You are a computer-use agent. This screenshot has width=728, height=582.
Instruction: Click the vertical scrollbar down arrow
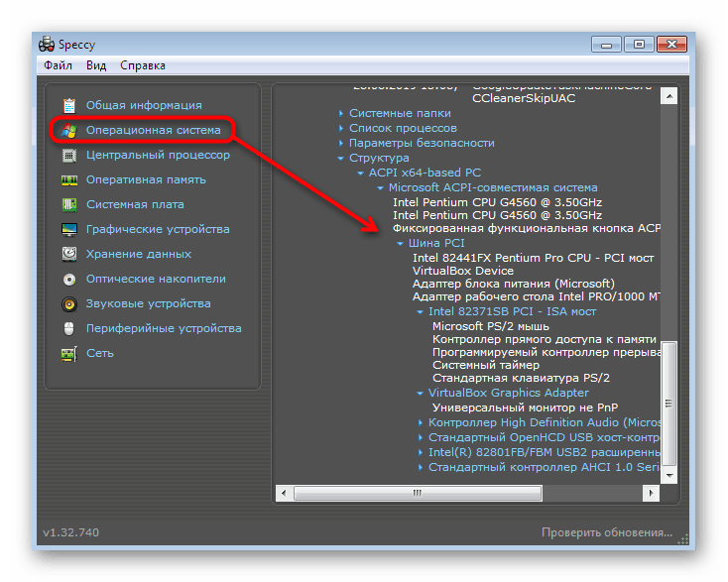pos(669,475)
